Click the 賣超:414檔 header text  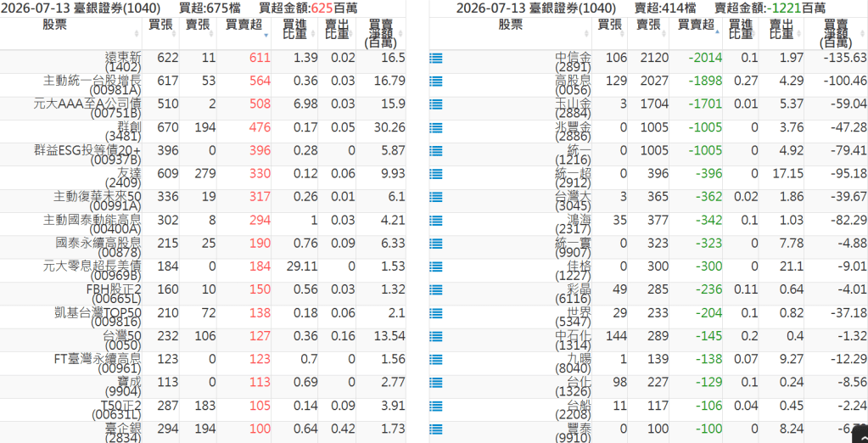[x=666, y=8]
